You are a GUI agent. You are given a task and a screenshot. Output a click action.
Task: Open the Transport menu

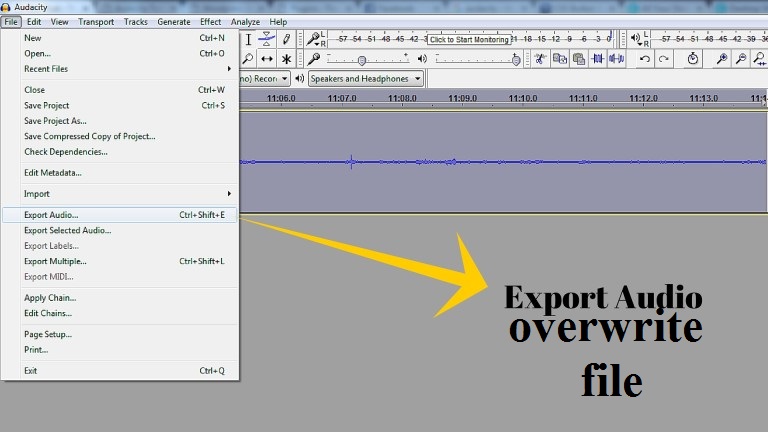coord(96,22)
